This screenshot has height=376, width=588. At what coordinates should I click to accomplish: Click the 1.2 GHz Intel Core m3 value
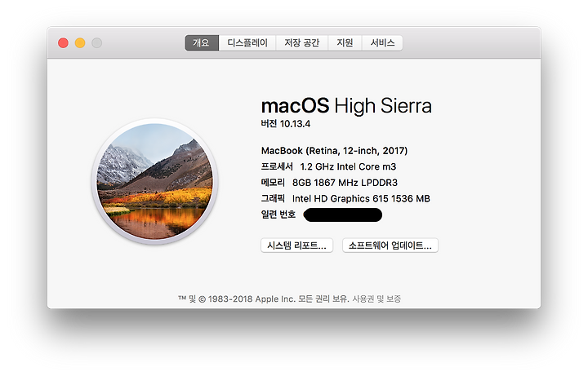[x=348, y=166]
